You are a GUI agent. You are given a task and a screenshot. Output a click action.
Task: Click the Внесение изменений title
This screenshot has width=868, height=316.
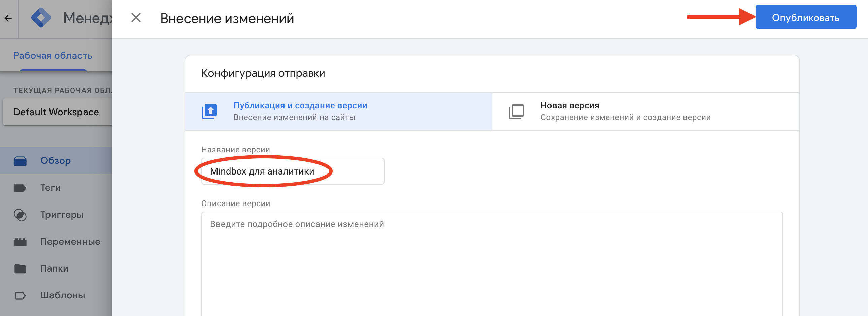click(227, 18)
